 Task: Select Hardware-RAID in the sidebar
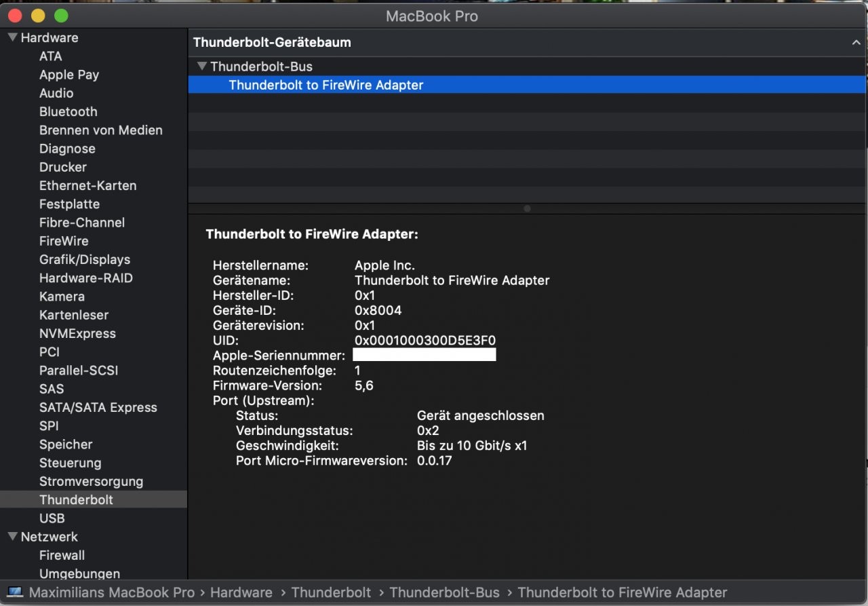pyautogui.click(x=86, y=278)
